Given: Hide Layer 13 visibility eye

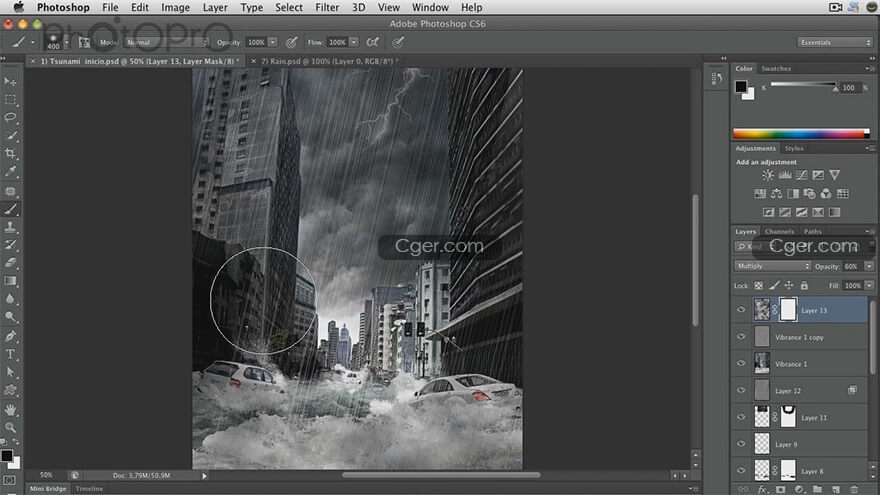Looking at the screenshot, I should tap(741, 310).
